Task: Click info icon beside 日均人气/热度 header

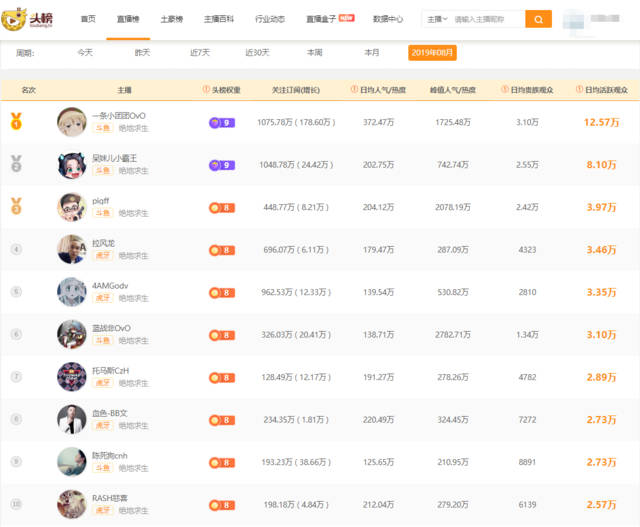Action: pyautogui.click(x=354, y=89)
